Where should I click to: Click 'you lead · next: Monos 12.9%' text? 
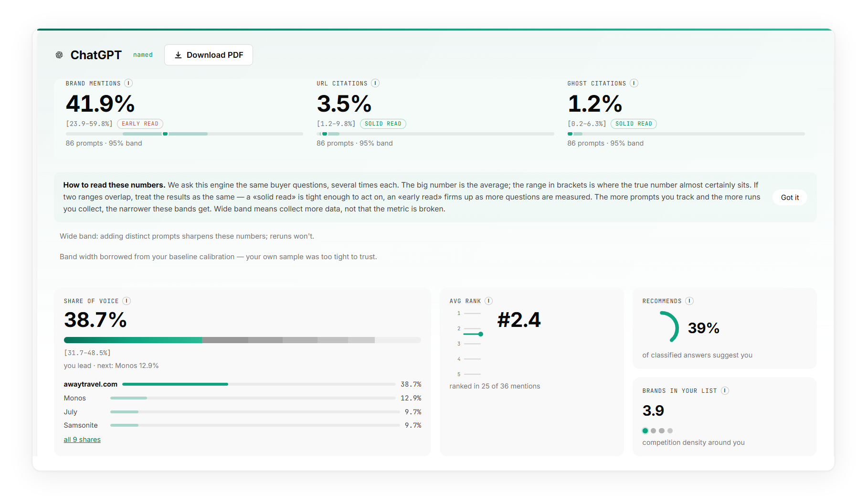[x=111, y=366]
